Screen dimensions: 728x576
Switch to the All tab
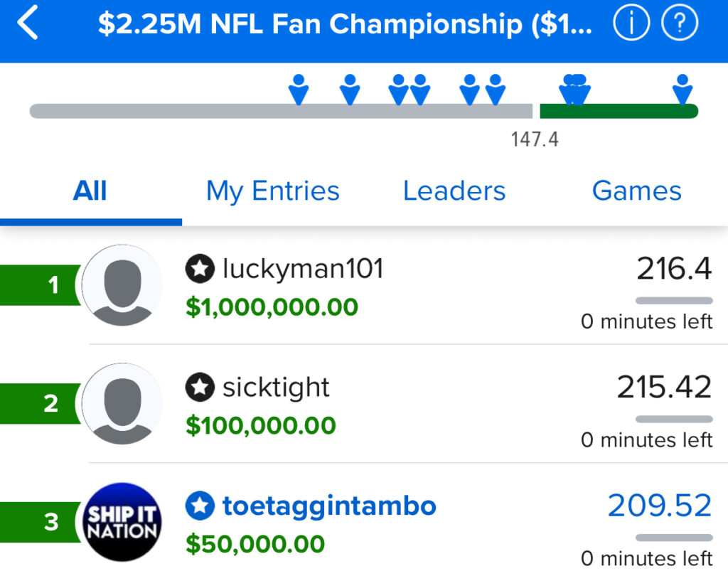[90, 191]
